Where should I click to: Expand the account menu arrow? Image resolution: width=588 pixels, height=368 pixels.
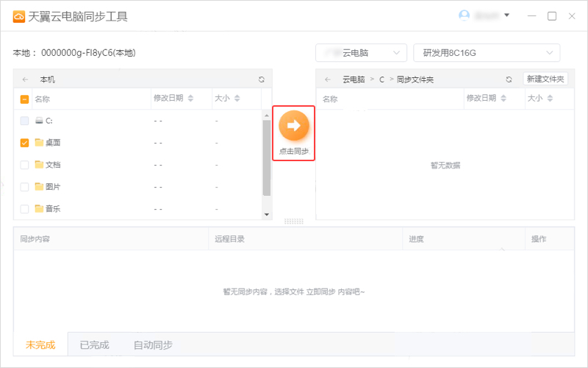[x=506, y=15]
